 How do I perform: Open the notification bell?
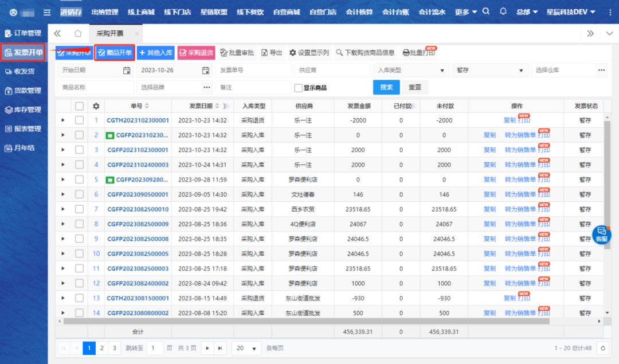[503, 11]
